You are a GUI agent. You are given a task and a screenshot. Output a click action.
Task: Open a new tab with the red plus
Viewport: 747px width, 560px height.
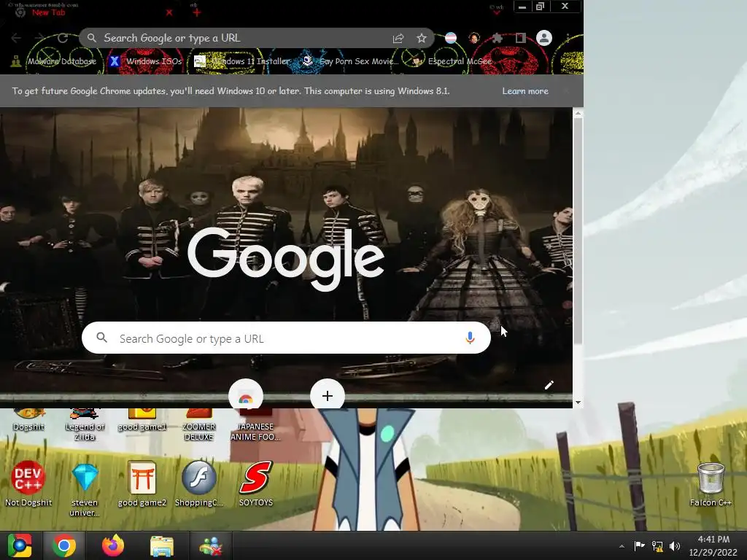pos(197,13)
